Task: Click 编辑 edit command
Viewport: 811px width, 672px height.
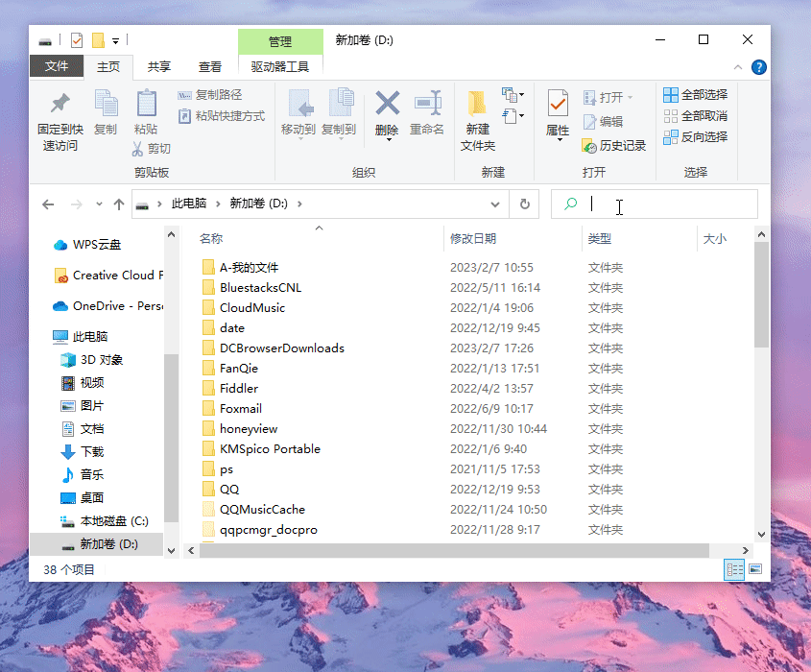Action: [x=603, y=122]
